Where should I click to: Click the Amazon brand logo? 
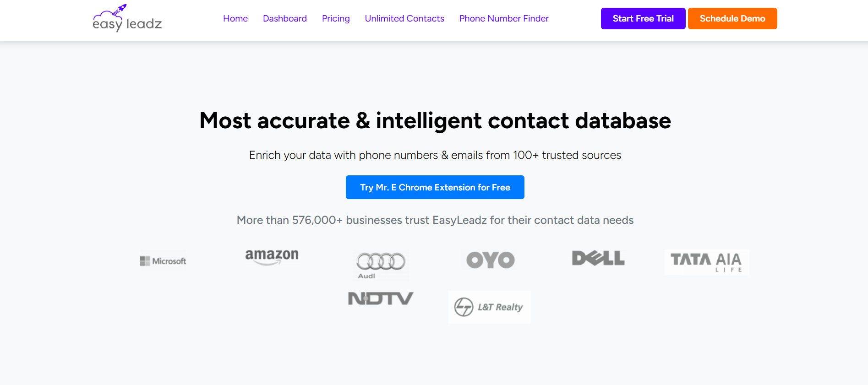(271, 256)
